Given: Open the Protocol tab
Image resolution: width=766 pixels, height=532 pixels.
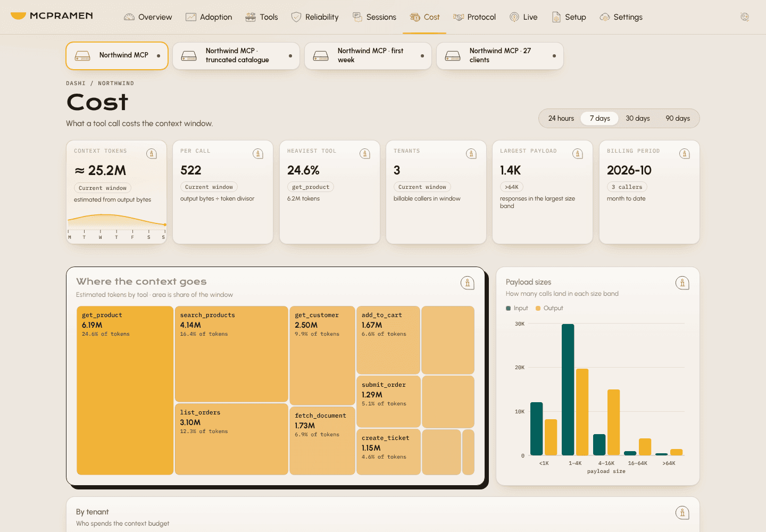Looking at the screenshot, I should 474,17.
